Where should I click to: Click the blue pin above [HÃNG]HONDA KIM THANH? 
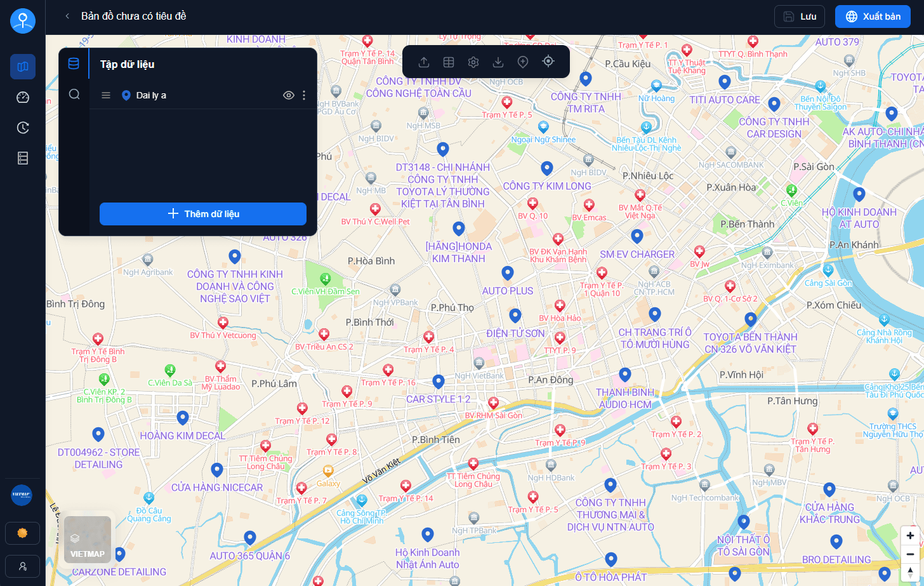pyautogui.click(x=458, y=229)
